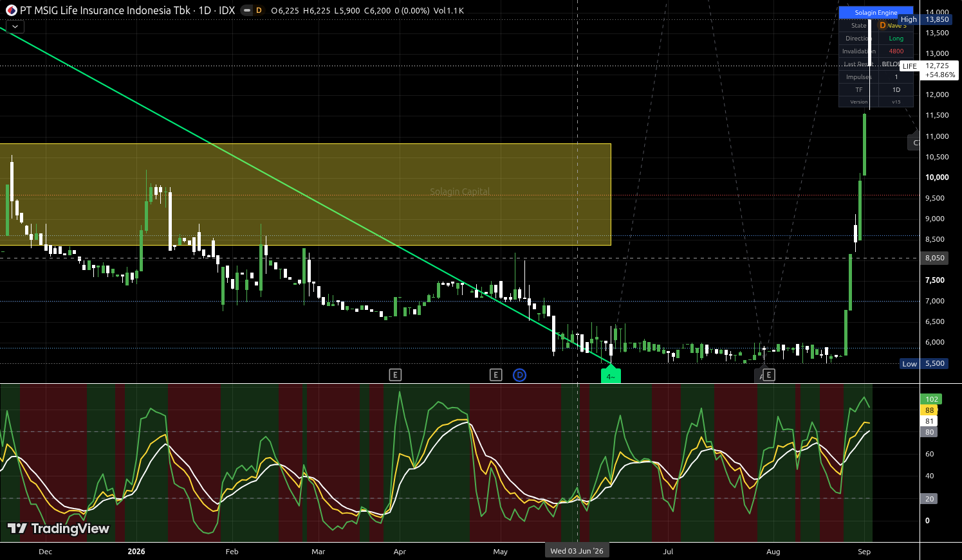Screen dimensions: 962x560
Task: Open the earnings E marker before April
Action: [395, 375]
